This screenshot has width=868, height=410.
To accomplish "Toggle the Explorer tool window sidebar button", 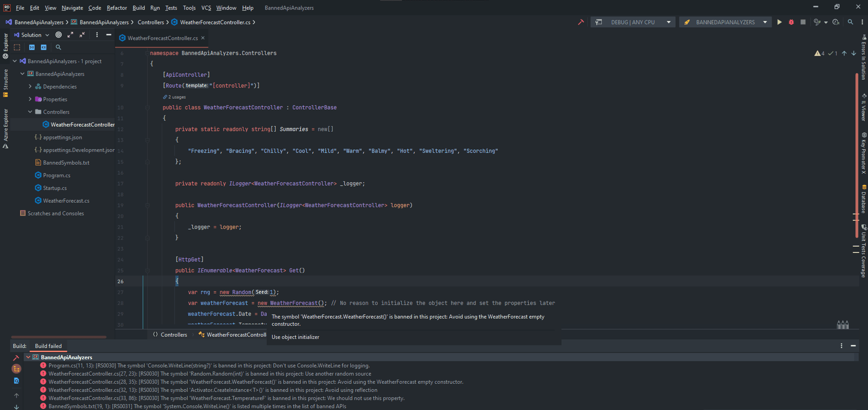I will coord(5,45).
